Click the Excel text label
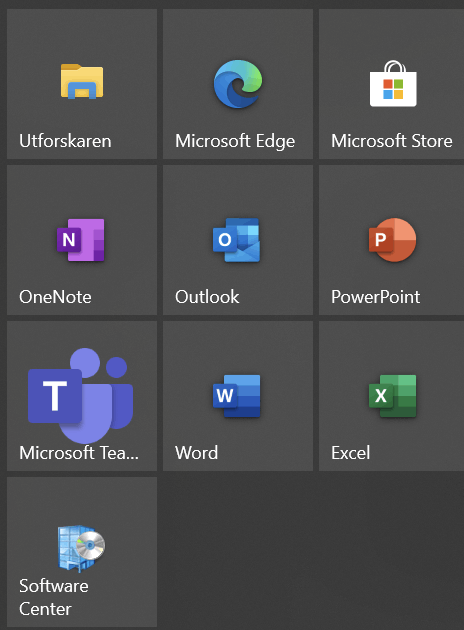Screen dimensions: 464x630 351,453
